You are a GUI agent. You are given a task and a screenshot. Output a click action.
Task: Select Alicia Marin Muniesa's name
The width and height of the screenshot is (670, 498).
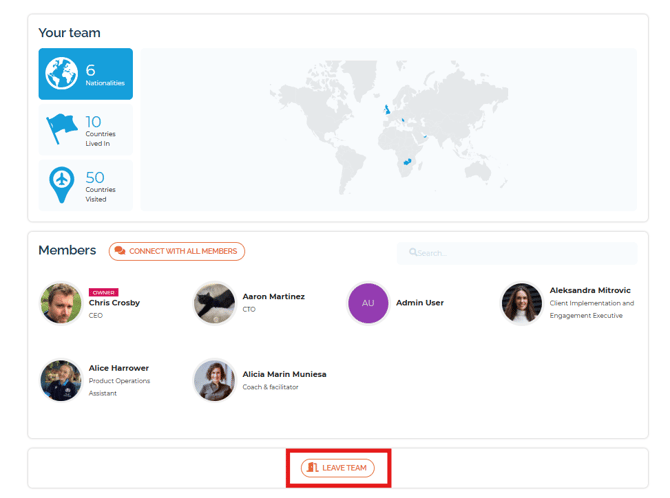click(285, 374)
